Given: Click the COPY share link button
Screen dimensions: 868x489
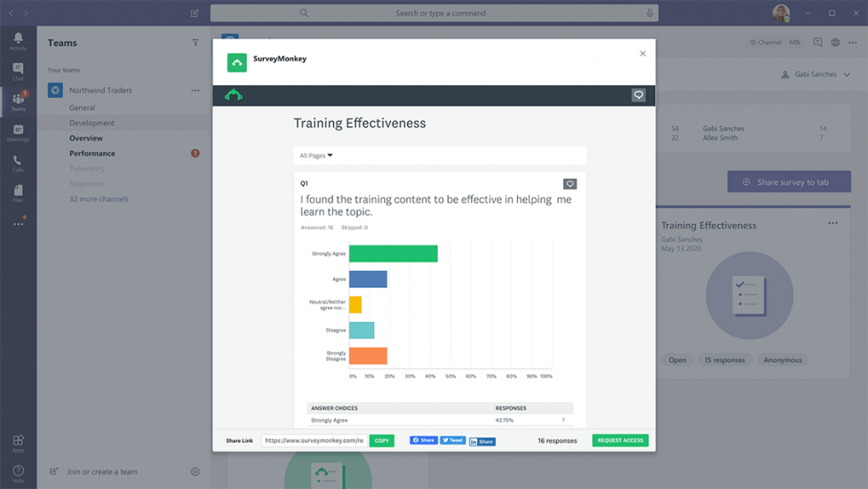Looking at the screenshot, I should (x=381, y=441).
